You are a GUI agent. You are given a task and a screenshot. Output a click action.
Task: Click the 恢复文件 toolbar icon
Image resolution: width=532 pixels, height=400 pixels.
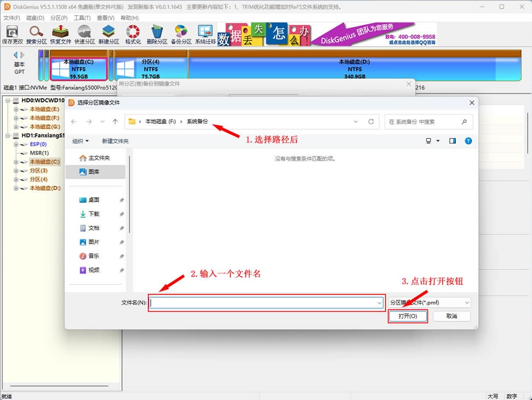[x=60, y=34]
